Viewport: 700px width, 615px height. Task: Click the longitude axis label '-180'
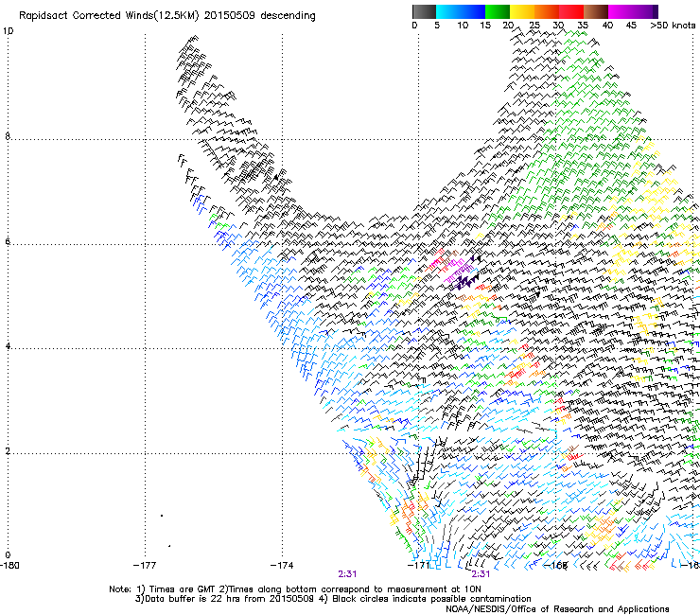tap(9, 565)
